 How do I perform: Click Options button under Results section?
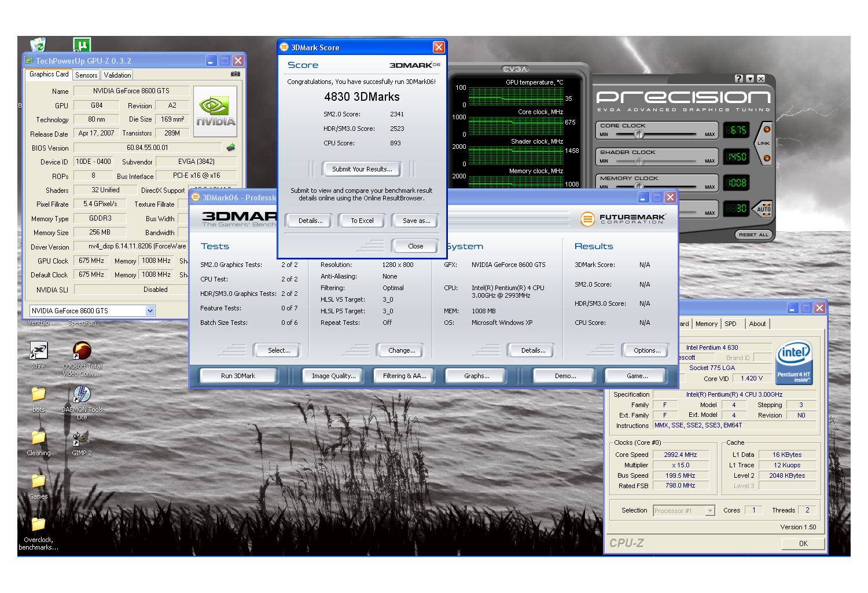click(x=647, y=350)
